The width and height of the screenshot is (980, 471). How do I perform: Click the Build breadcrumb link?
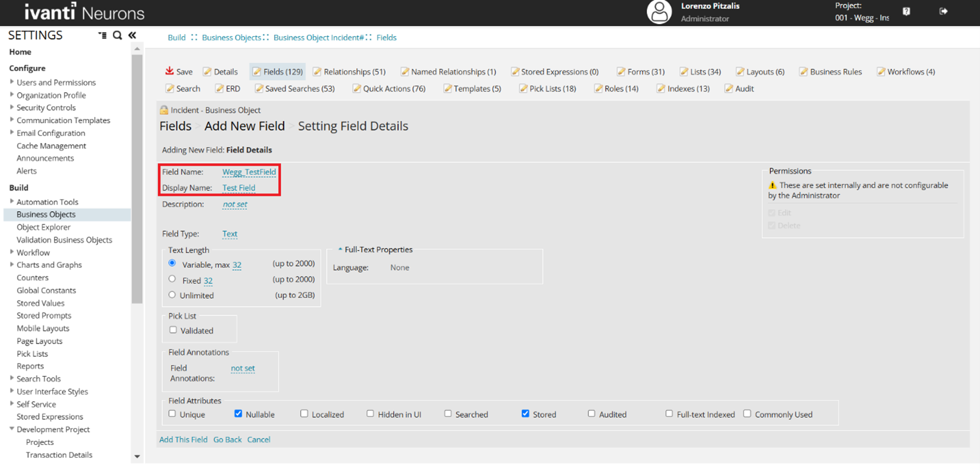(x=176, y=37)
